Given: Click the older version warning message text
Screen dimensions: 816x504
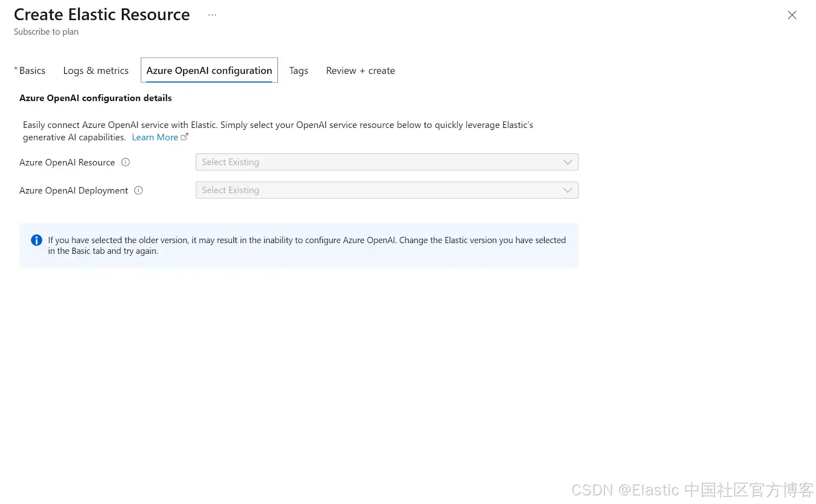Looking at the screenshot, I should [307, 245].
